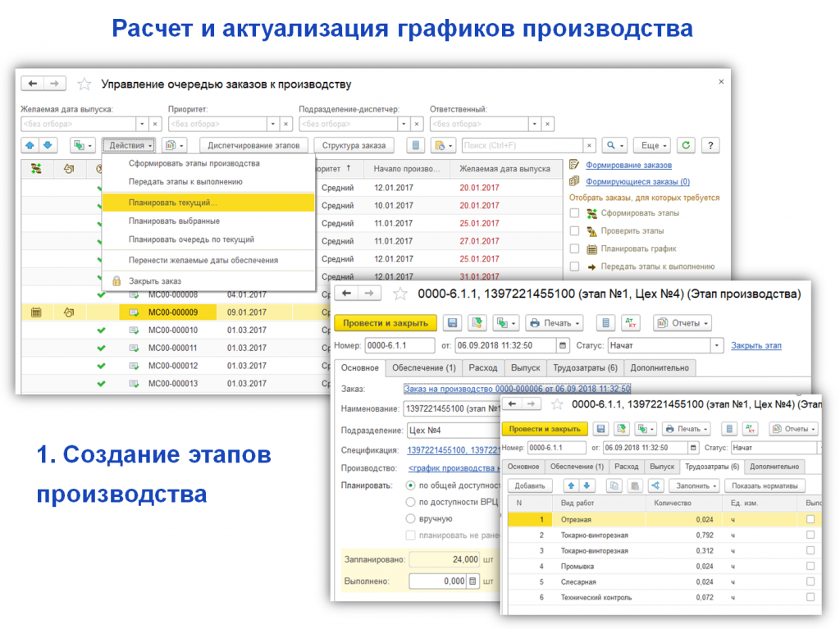Expand the Еще menu button

click(654, 145)
